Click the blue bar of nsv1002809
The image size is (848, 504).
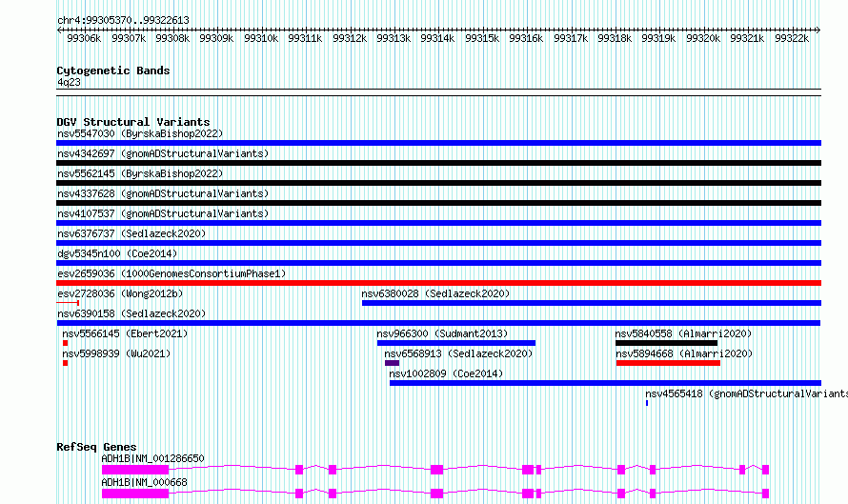point(605,383)
